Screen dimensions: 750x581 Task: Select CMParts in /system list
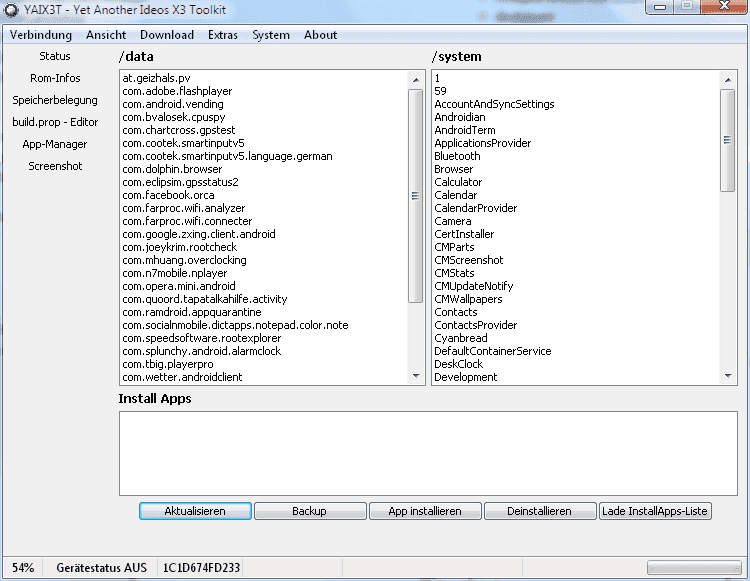454,247
